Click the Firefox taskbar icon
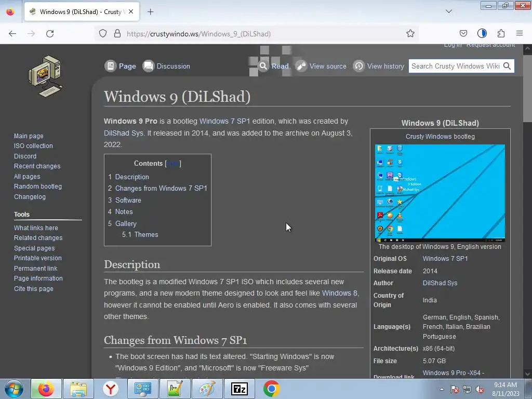The width and height of the screenshot is (532, 399). coord(46,389)
